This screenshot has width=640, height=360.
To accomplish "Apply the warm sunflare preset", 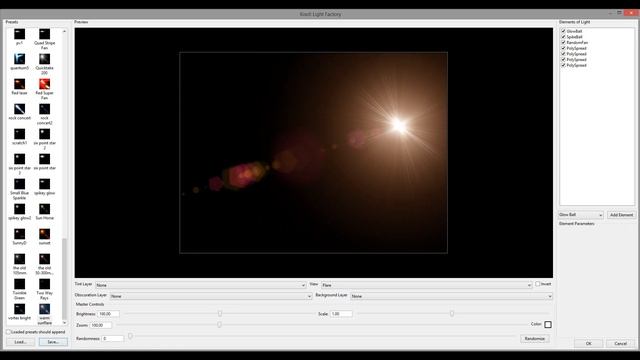I will (44, 309).
